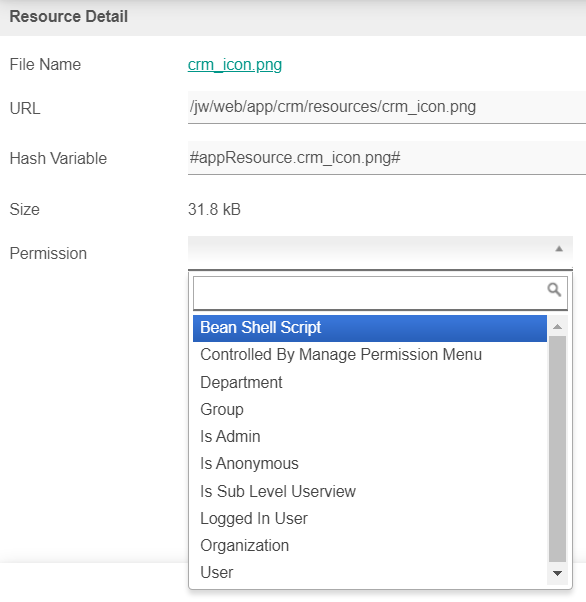Pick the Group permission option
Screen dimensions: 586x602
pyautogui.click(x=370, y=409)
